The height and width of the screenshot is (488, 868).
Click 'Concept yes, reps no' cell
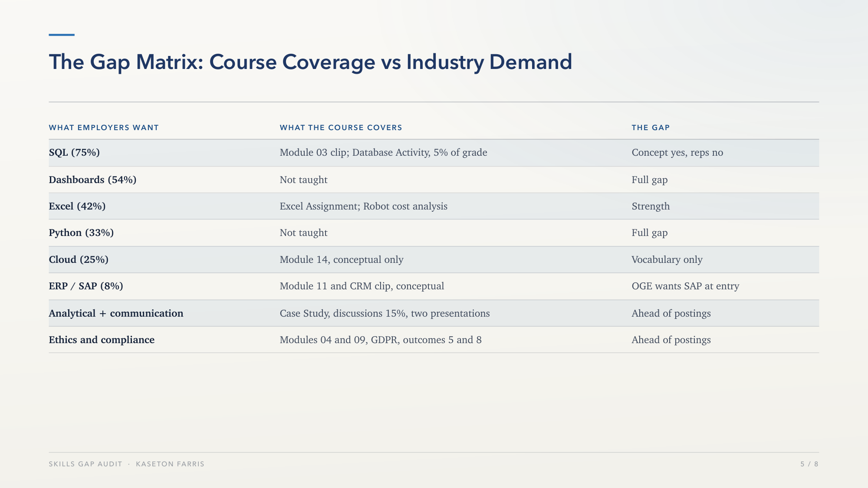click(677, 152)
